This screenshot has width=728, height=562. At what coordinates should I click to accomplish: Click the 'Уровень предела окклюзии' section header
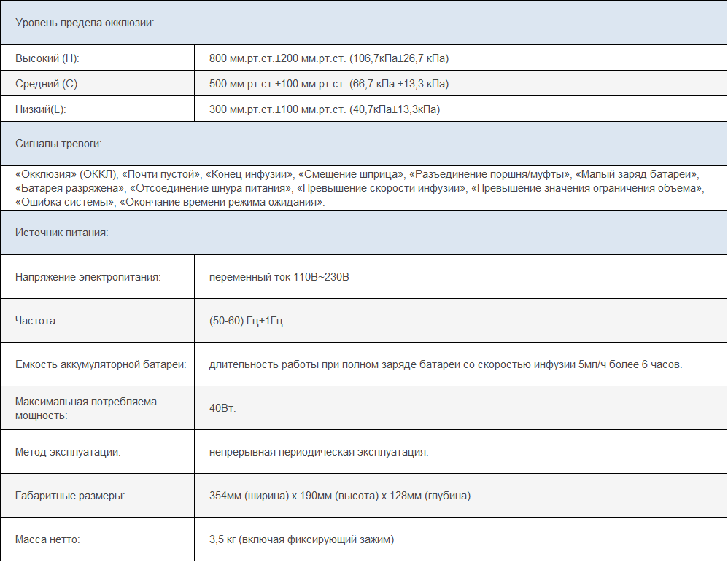click(85, 23)
